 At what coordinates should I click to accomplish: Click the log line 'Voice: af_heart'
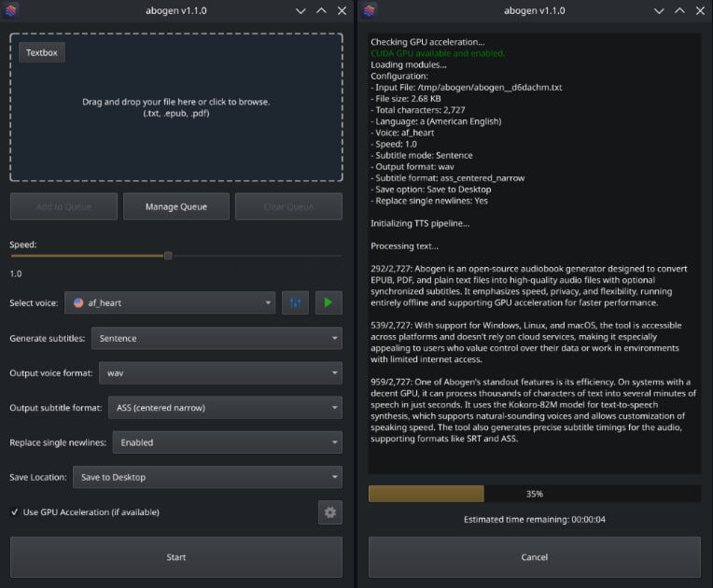tap(402, 133)
